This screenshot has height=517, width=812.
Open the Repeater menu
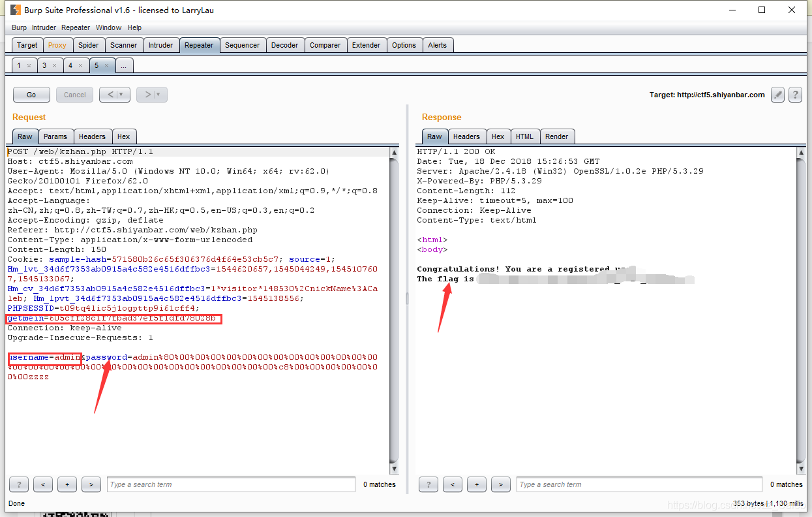[76, 27]
